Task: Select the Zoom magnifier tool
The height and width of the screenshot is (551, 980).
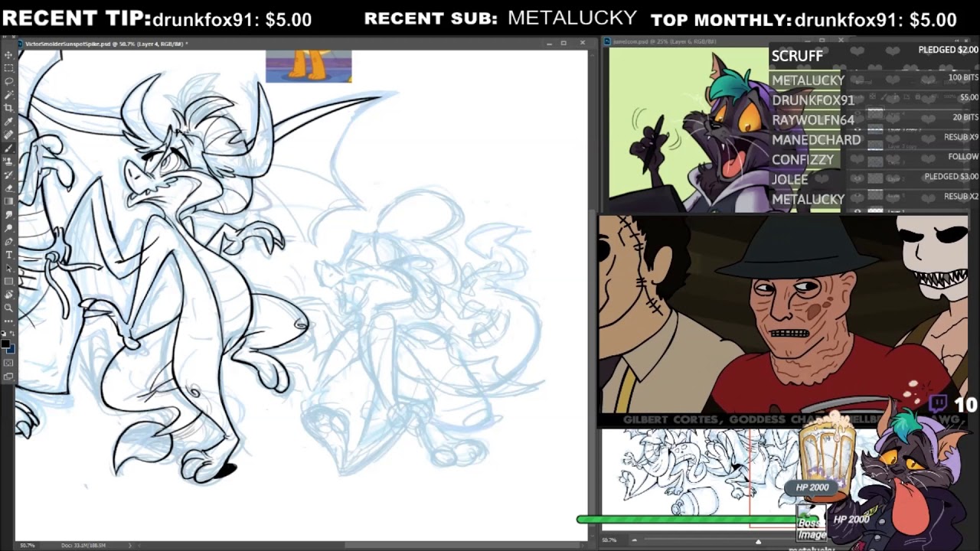Action: coord(8,308)
